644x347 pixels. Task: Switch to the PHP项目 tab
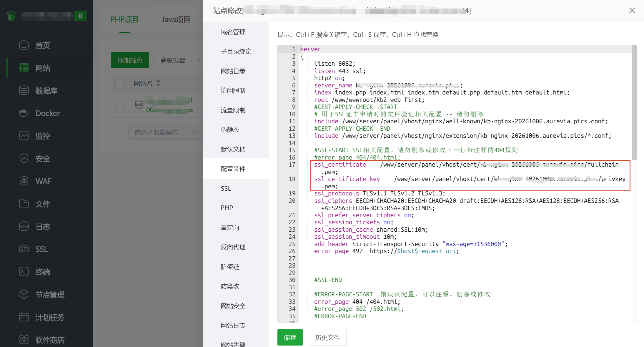tap(124, 19)
